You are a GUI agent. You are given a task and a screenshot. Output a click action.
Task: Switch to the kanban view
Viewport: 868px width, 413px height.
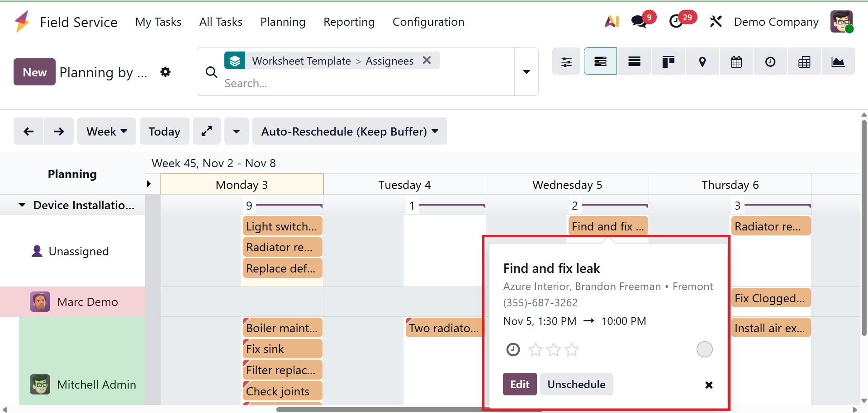coord(668,61)
